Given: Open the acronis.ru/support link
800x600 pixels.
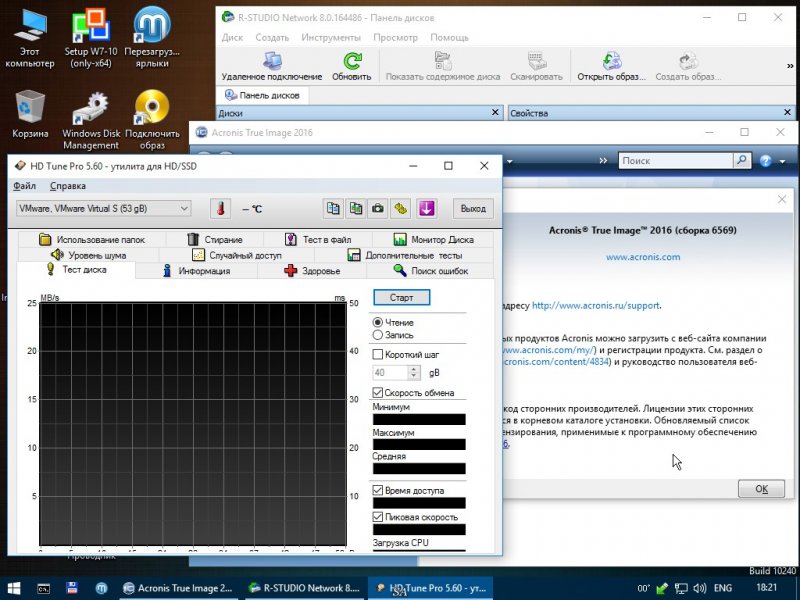Looking at the screenshot, I should (596, 306).
